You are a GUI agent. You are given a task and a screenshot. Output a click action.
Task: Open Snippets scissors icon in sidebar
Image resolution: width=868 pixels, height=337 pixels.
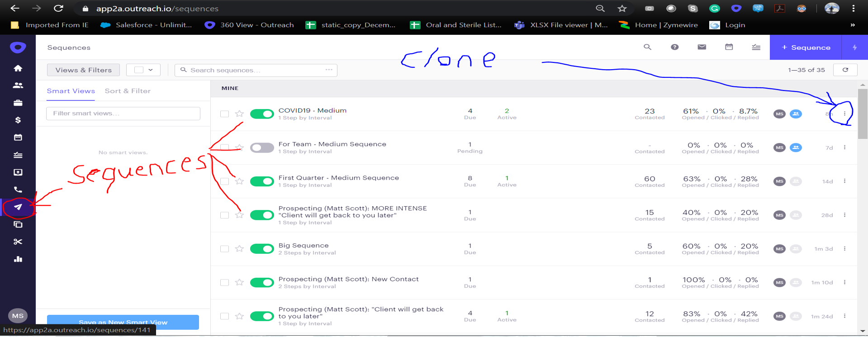tap(18, 242)
